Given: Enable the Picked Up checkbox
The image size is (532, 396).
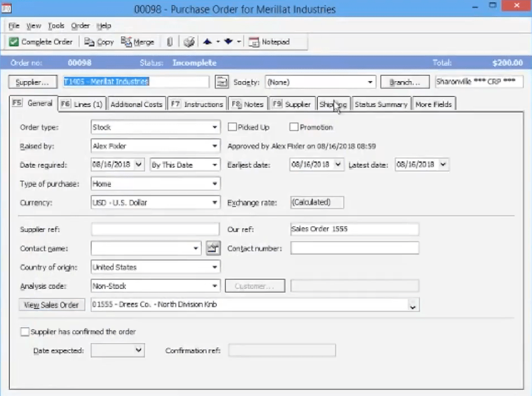Looking at the screenshot, I should click(232, 128).
